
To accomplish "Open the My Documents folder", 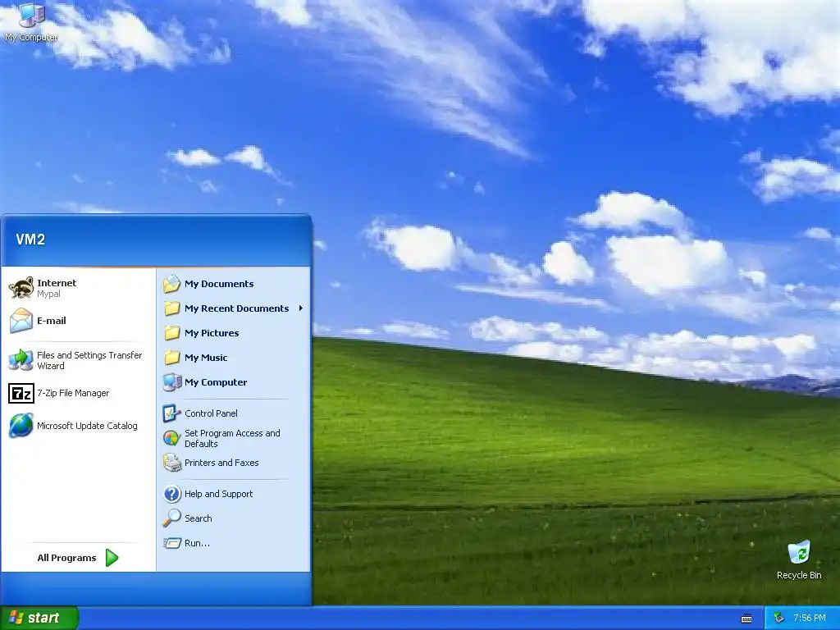I will pos(234,283).
